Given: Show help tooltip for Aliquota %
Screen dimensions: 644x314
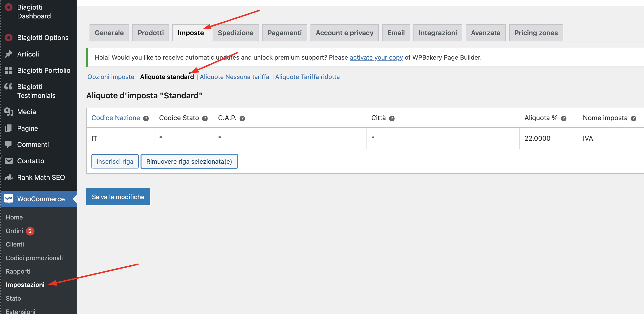Looking at the screenshot, I should pyautogui.click(x=564, y=118).
